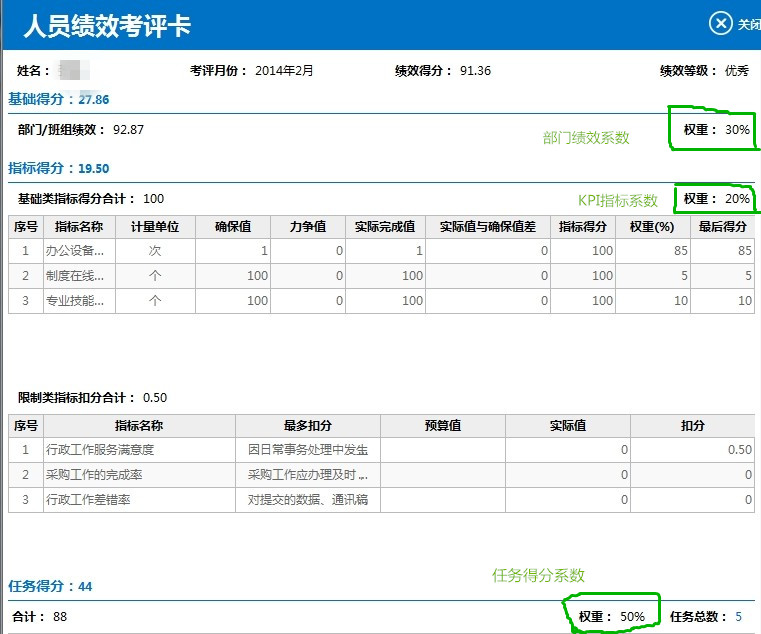Viewport: 761px width, 634px height.
Task: Open the task total count link 5
Action: (739, 616)
